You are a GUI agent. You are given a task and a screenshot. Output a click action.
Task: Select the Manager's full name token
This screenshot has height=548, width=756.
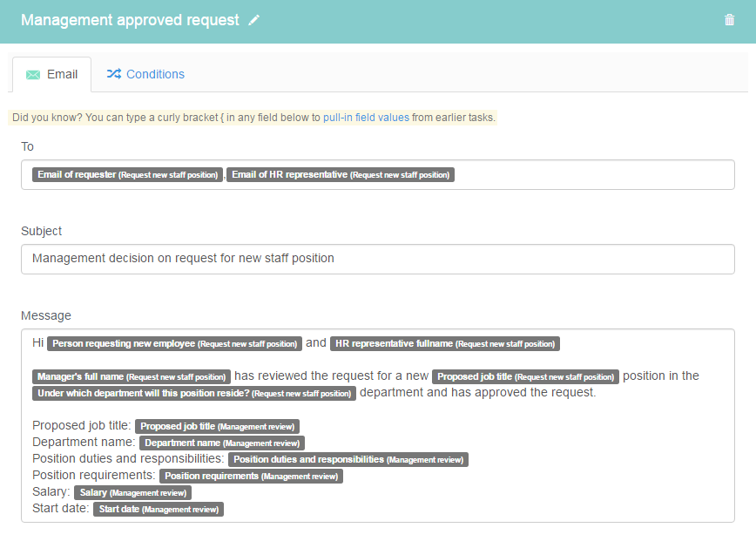tap(132, 377)
